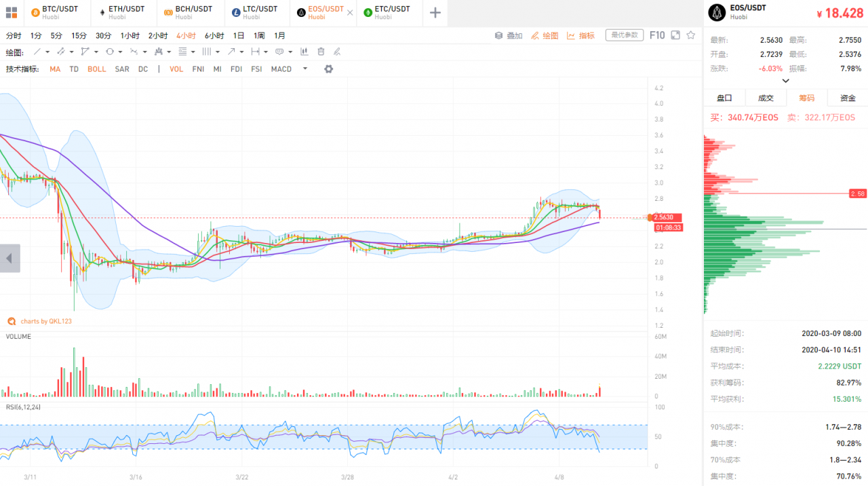Close the EOS/USDT tab
The image size is (868, 486).
[349, 12]
